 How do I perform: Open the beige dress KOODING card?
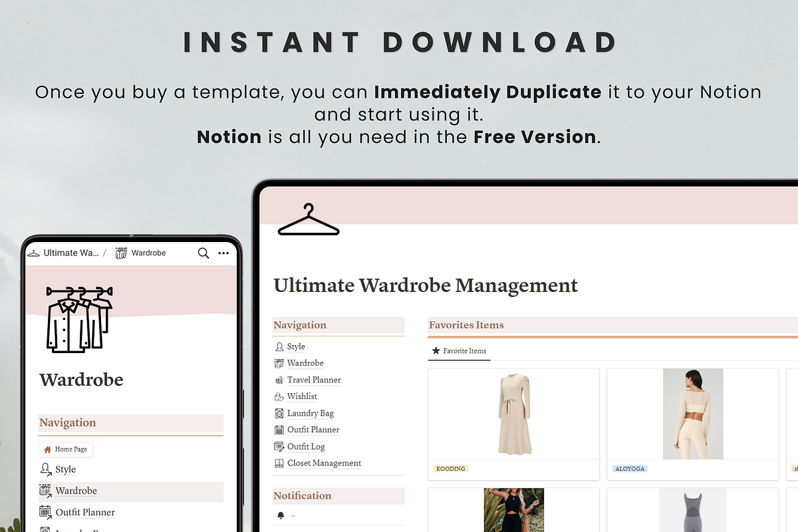(x=513, y=424)
